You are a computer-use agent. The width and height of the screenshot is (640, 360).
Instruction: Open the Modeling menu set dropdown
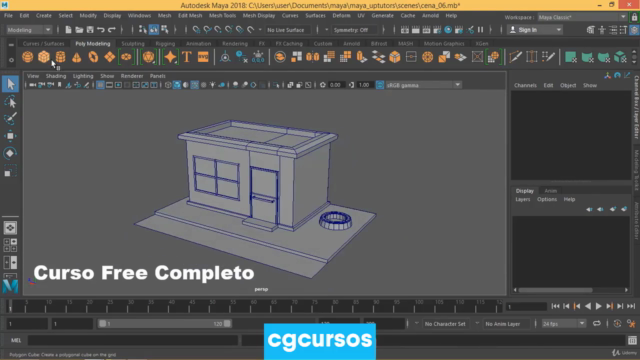(29, 30)
